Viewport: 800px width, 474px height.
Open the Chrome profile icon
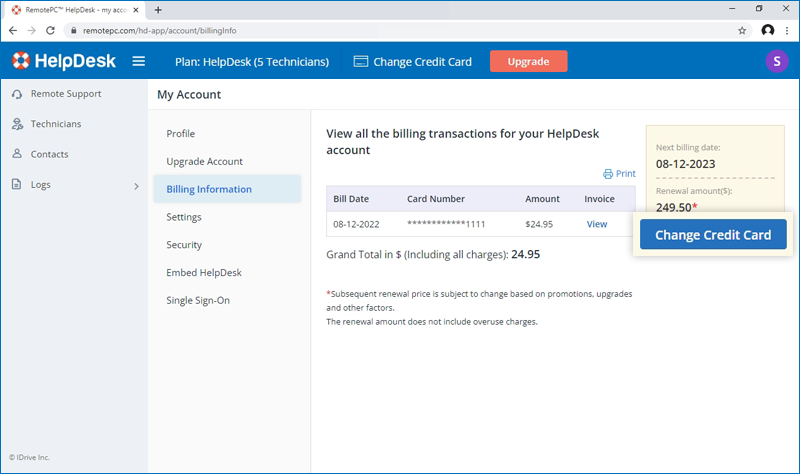click(767, 31)
